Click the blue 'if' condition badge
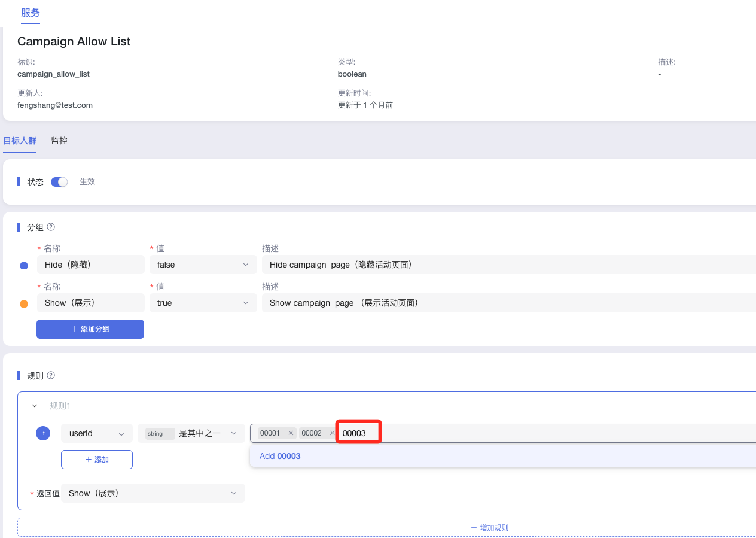Screen dimensions: 756x538 [43, 433]
